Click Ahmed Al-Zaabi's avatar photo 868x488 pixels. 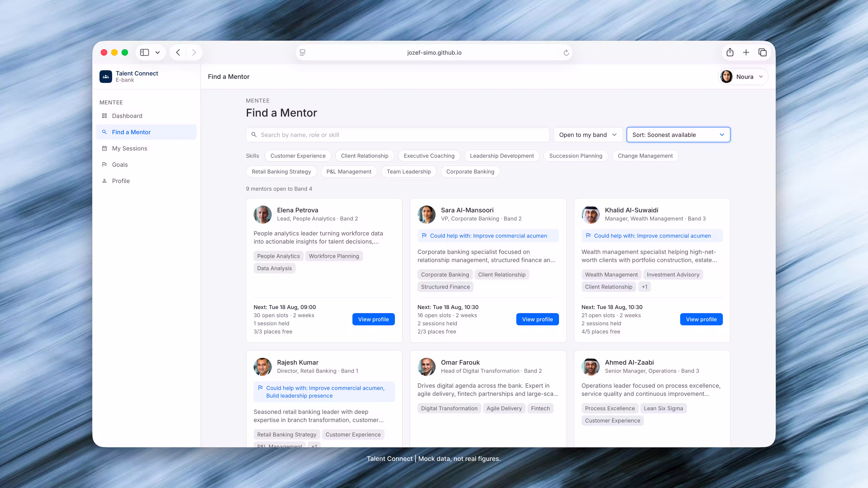[x=590, y=367]
